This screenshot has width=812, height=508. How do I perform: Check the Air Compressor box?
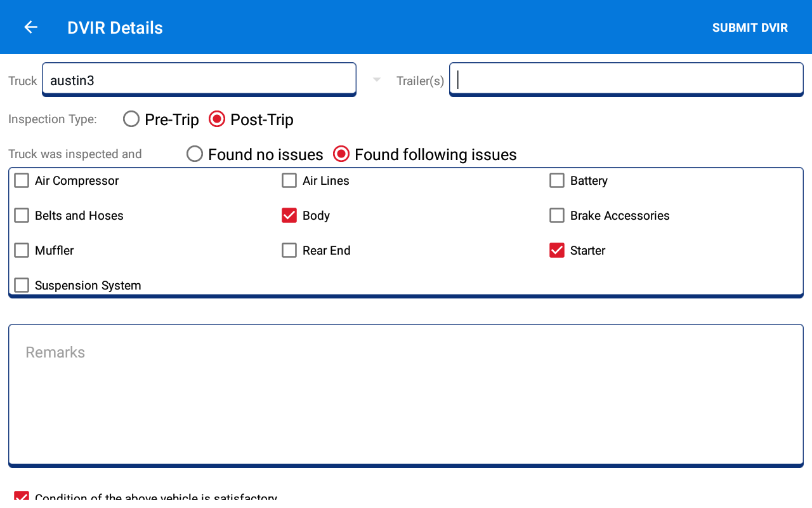pyautogui.click(x=22, y=181)
